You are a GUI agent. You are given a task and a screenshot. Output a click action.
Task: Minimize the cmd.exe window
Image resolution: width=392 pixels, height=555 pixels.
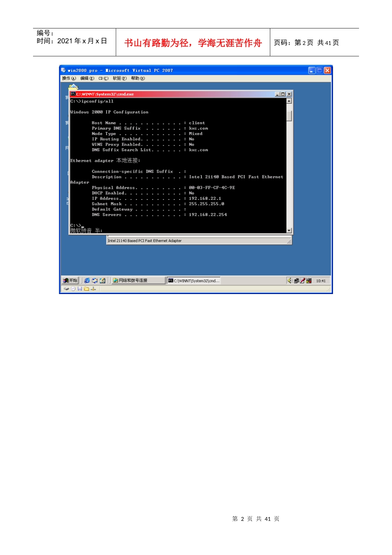click(277, 94)
